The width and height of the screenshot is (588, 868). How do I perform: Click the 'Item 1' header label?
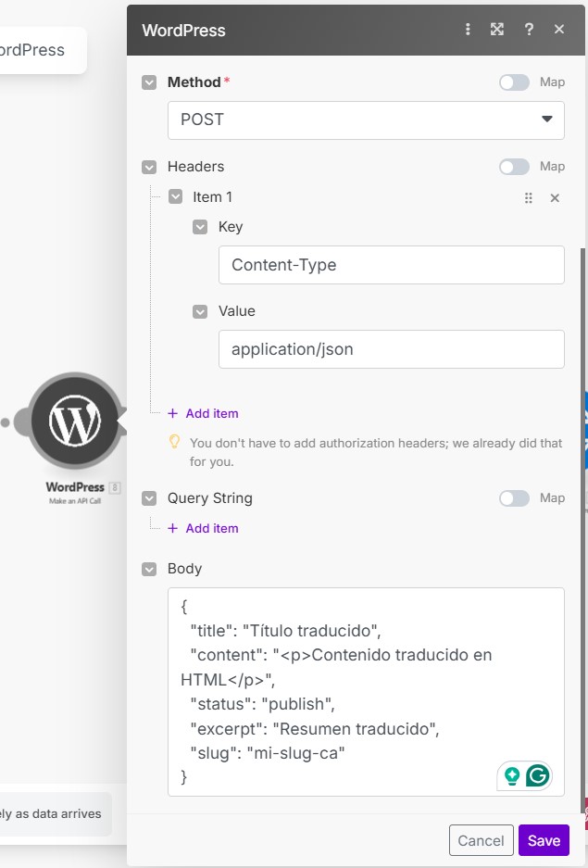coord(212,197)
